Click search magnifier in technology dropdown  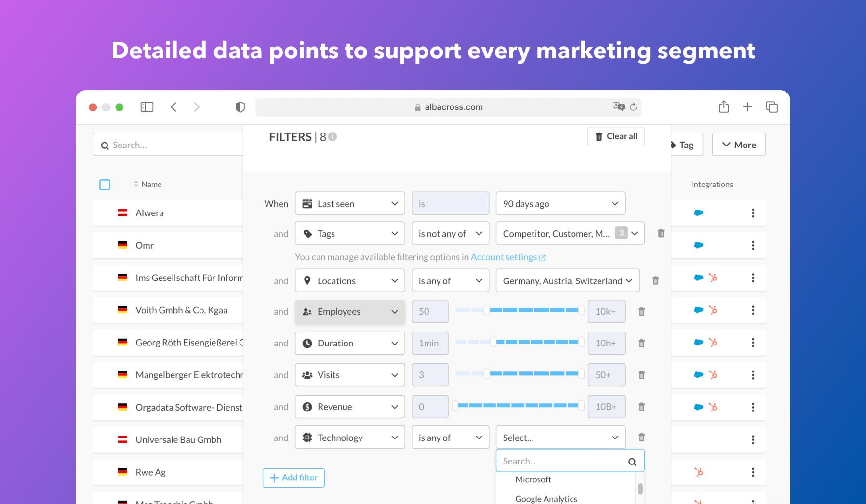tap(632, 462)
